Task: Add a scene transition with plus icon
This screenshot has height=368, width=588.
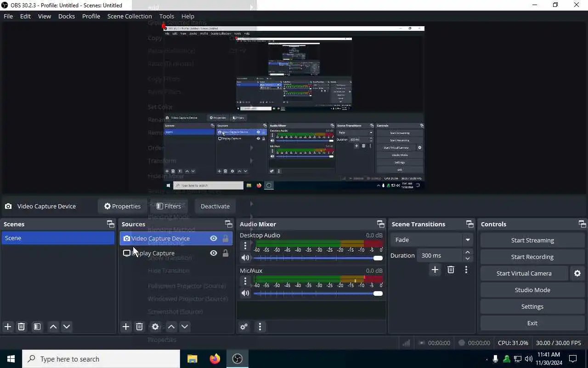Action: click(435, 270)
